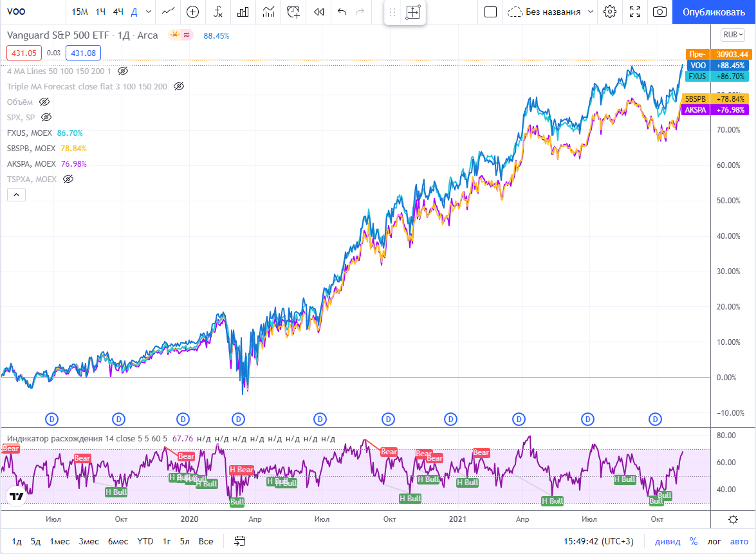Create an alert with the clock icon
The width and height of the screenshot is (756, 554).
click(x=293, y=12)
